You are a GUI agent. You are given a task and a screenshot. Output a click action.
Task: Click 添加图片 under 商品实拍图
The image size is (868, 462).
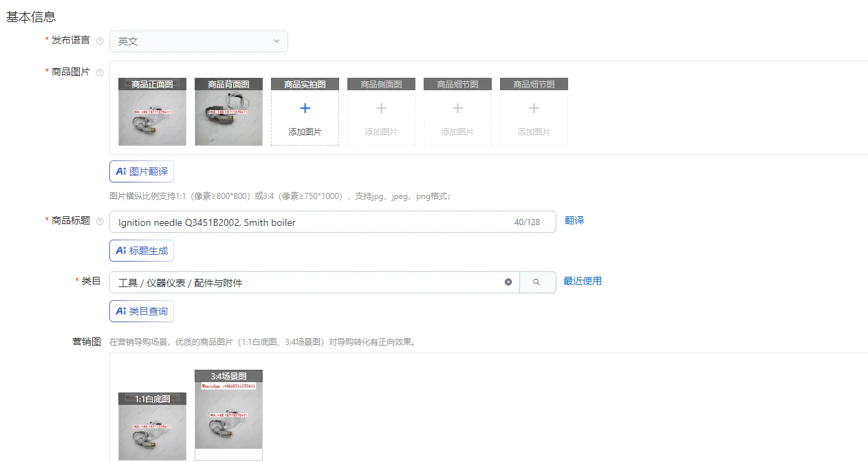click(305, 132)
